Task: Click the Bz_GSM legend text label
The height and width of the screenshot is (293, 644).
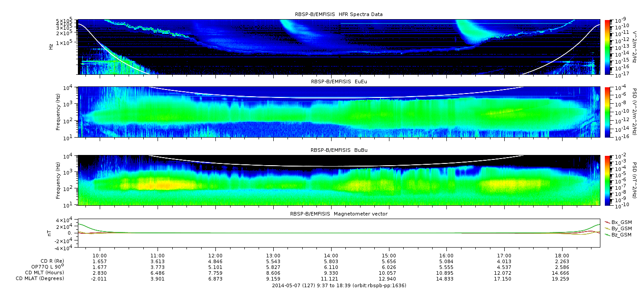Action: coord(621,235)
